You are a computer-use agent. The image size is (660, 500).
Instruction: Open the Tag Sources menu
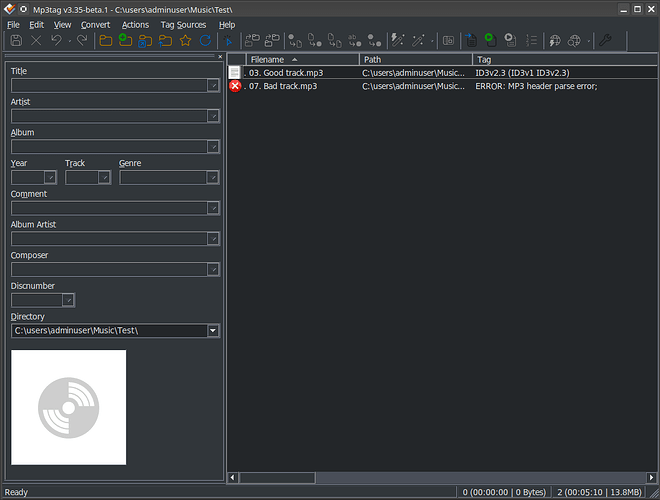(x=184, y=25)
